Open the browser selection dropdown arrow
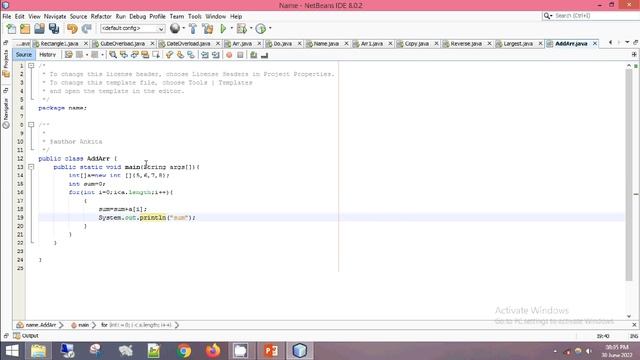Viewport: 640px width, 360px height. point(184,28)
